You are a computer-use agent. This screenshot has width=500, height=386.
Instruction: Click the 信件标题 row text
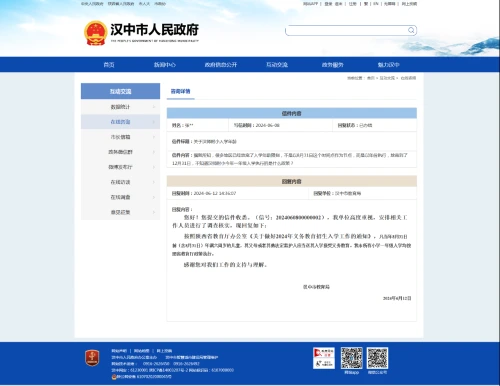[x=204, y=142]
